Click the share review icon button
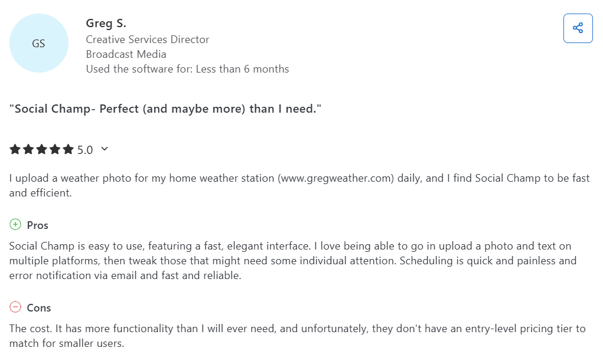Image resolution: width=603 pixels, height=364 pixels. point(578,28)
